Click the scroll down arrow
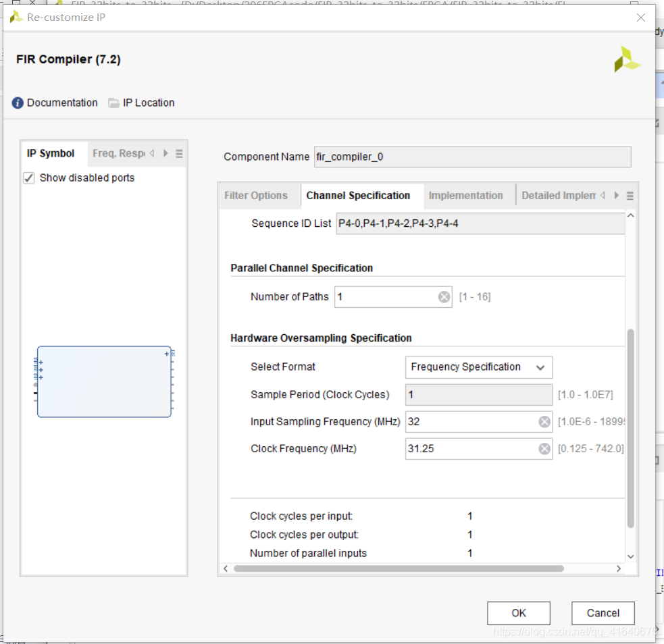This screenshot has height=644, width=664. [630, 557]
